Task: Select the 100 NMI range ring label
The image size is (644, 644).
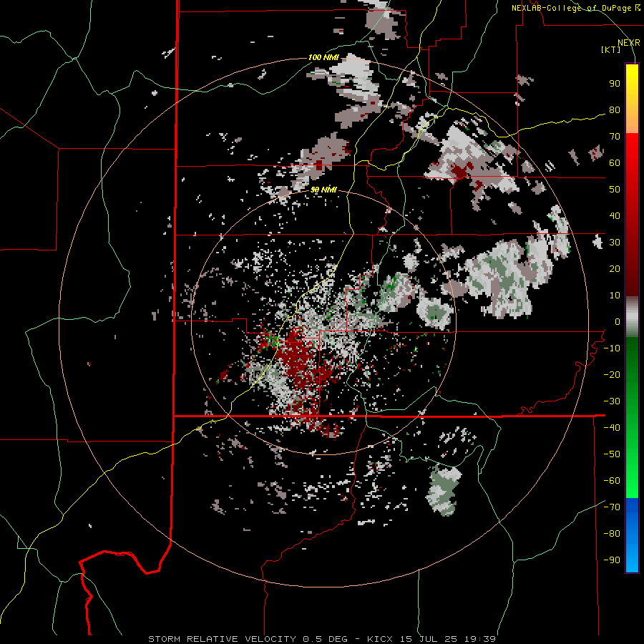Action: 323,57
